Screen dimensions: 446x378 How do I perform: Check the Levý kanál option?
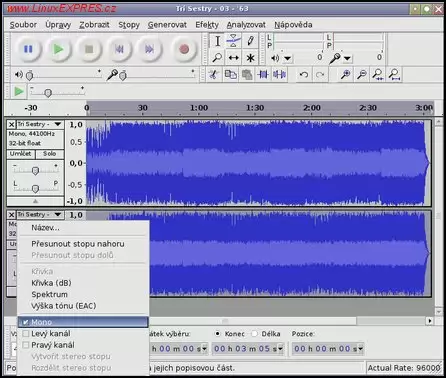83,334
